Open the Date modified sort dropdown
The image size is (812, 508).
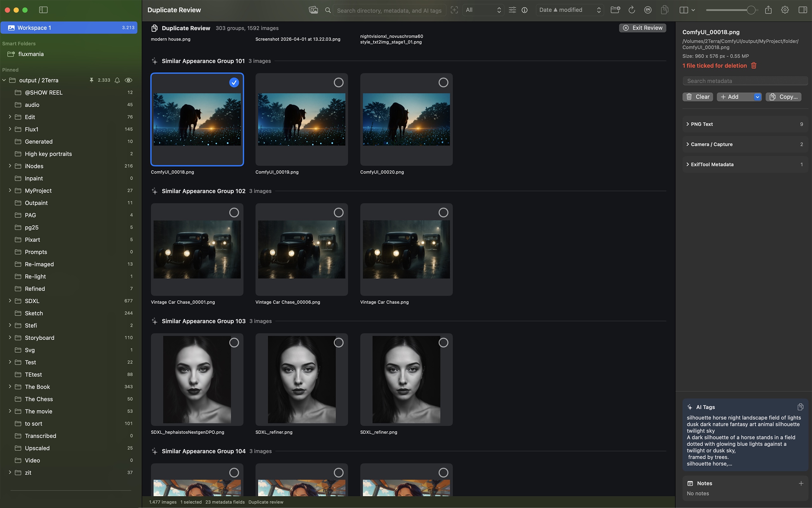570,10
